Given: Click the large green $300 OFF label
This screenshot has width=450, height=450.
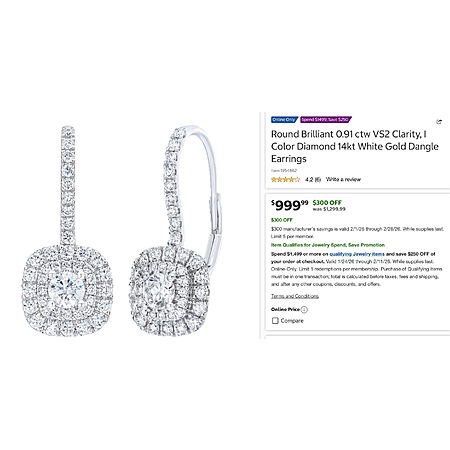Looking at the screenshot, I should pos(327,203).
